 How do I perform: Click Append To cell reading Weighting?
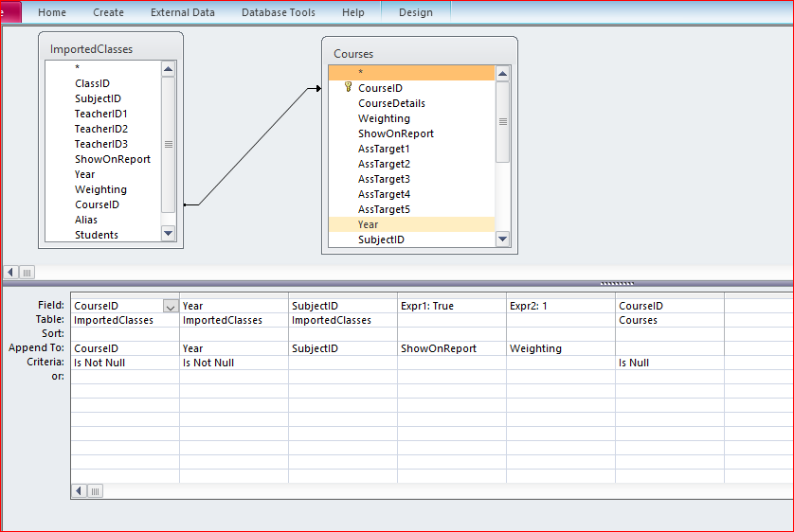pyautogui.click(x=561, y=348)
